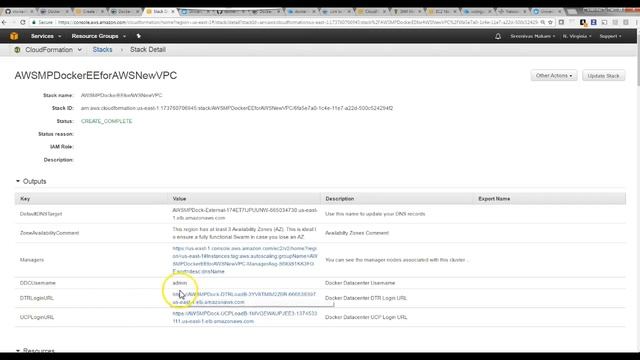This screenshot has height=360, width=640.
Task: Click the pin shortcut icon in AWS navbar
Action: 139,36
